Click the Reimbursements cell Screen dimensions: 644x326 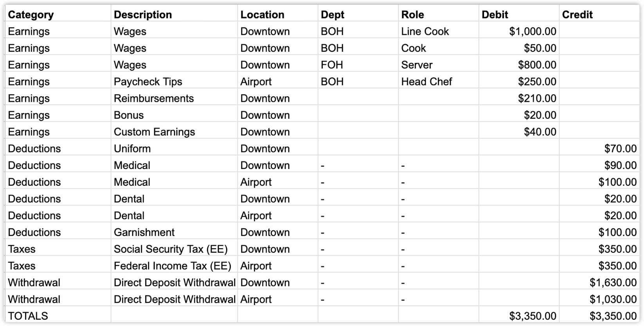click(154, 98)
